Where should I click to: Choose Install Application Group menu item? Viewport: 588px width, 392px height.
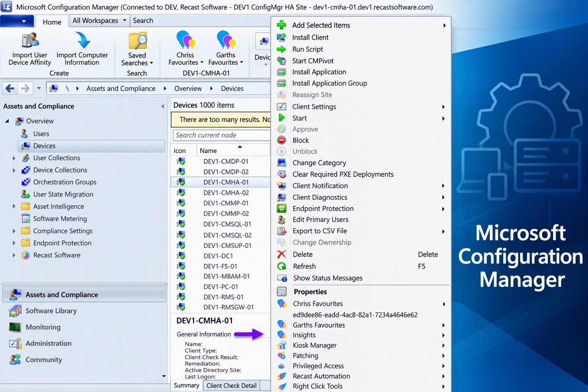click(x=330, y=83)
